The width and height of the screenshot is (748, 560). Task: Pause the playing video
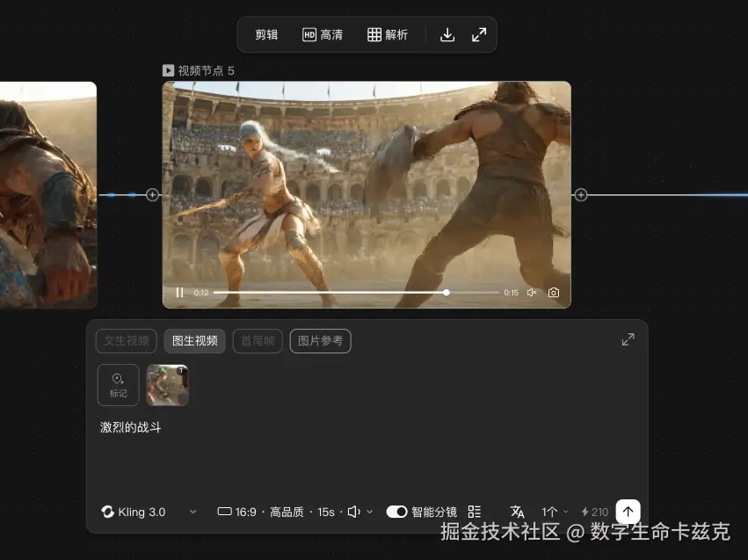[178, 292]
